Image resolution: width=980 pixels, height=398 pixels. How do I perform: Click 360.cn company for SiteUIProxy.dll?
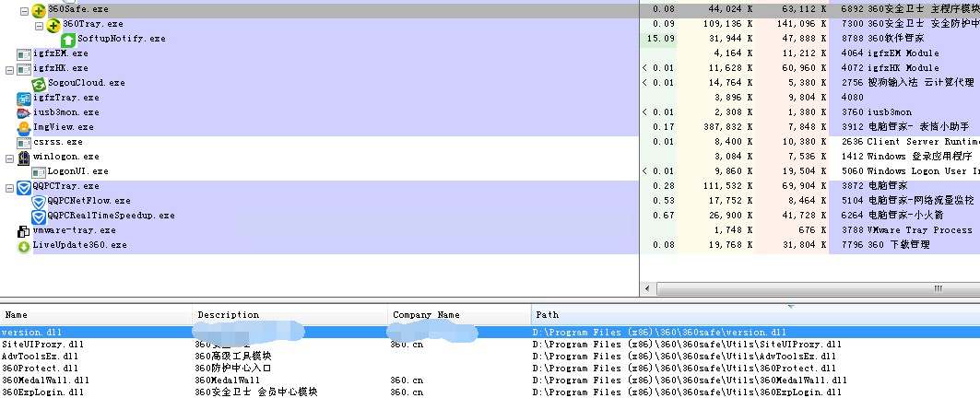(407, 345)
